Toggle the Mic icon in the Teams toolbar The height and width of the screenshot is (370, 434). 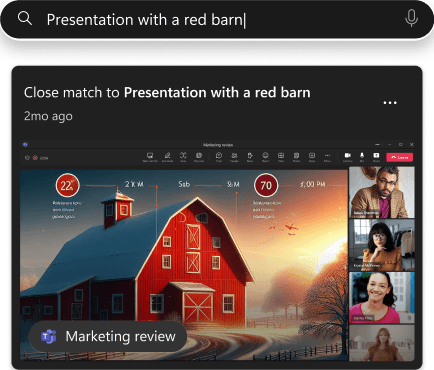click(362, 157)
